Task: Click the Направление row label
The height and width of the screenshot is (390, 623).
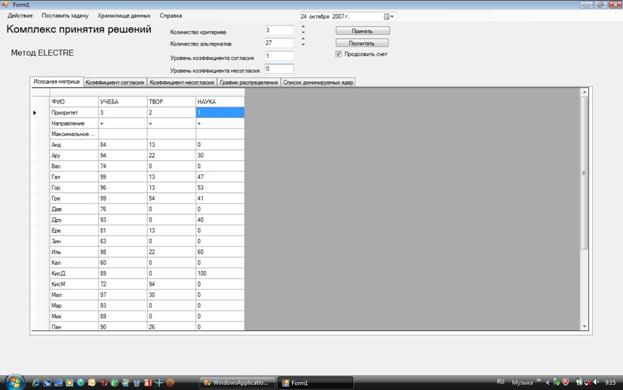Action: click(74, 124)
